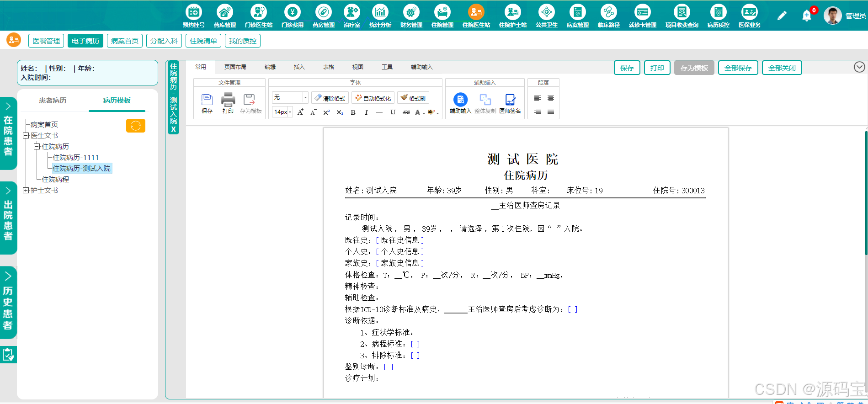Click the pencil edit icon in header
Screen dimensions: 868x404
(782, 16)
